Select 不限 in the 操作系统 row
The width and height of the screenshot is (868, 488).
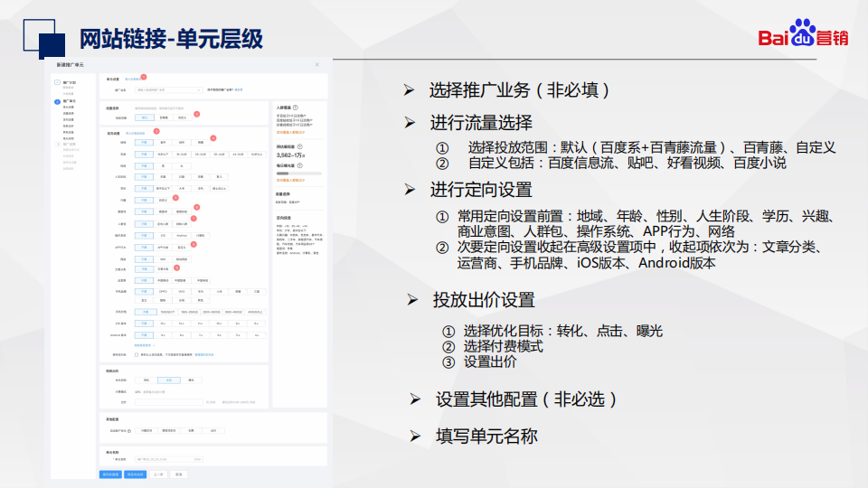[x=145, y=236]
